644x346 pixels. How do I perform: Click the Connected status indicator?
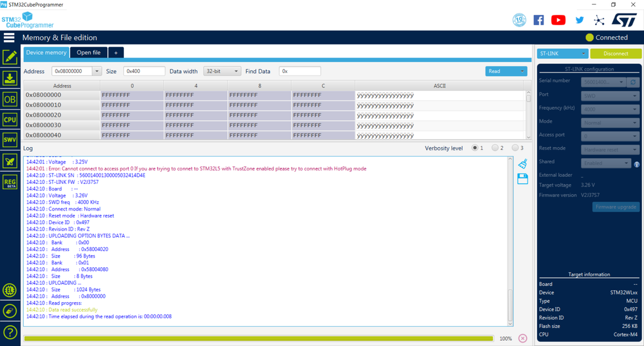(x=607, y=37)
